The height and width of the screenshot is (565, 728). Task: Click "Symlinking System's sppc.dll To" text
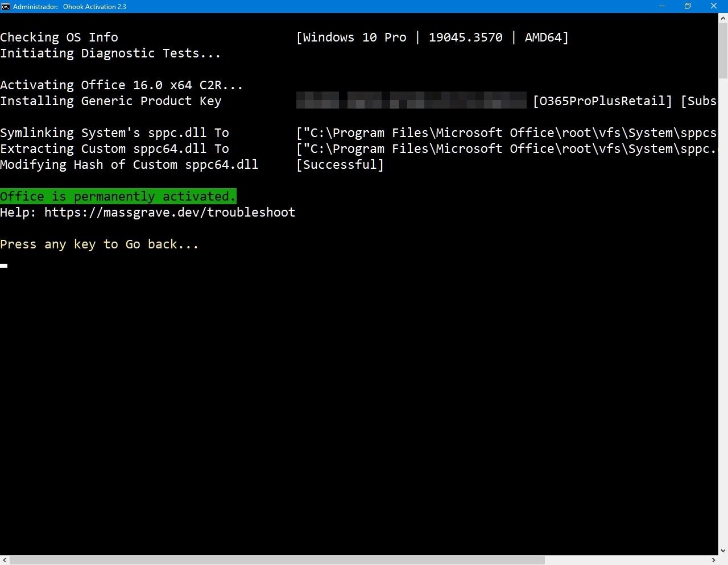(114, 133)
